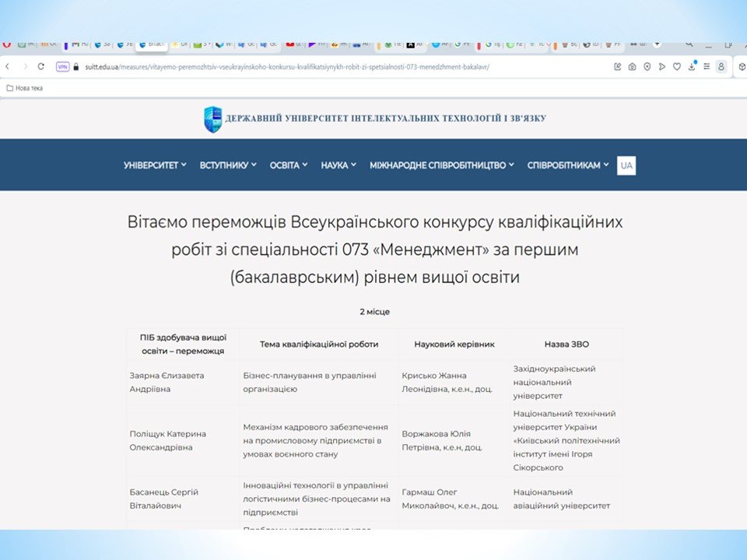Open the ad blocker shield icon
The width and height of the screenshot is (747, 560).
pyautogui.click(x=647, y=67)
